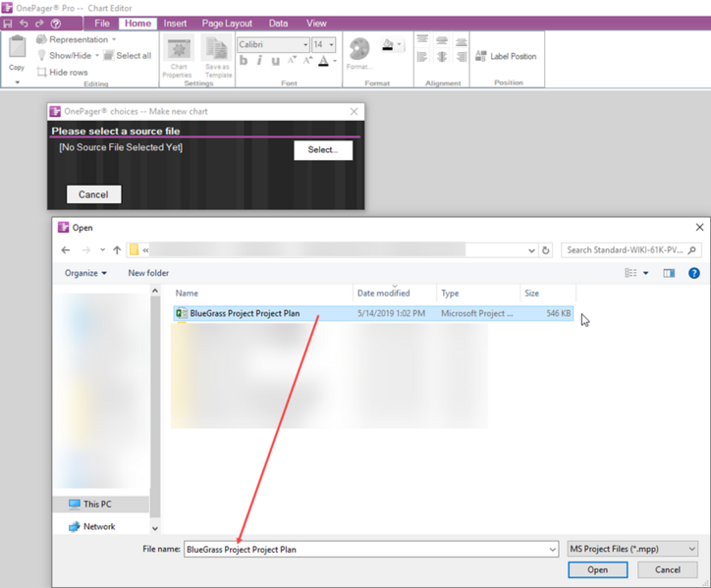The height and width of the screenshot is (588, 711).
Task: Click the Save icon in quick access toolbar
Action: tap(8, 24)
